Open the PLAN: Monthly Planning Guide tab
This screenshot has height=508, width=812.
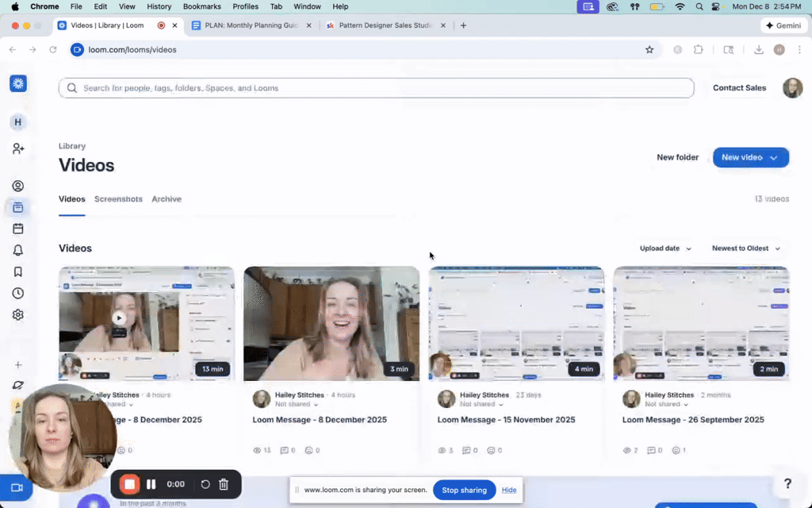tap(251, 25)
